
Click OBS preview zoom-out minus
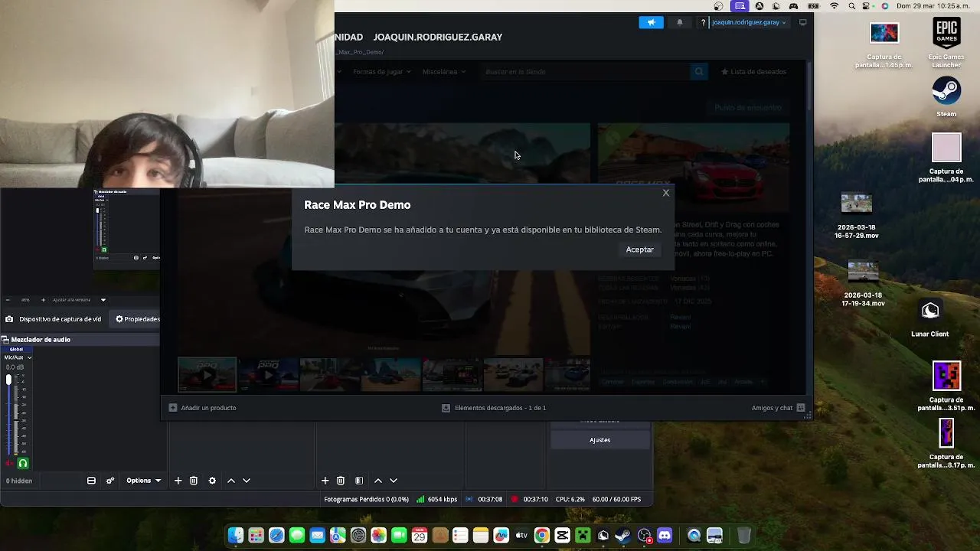click(7, 300)
